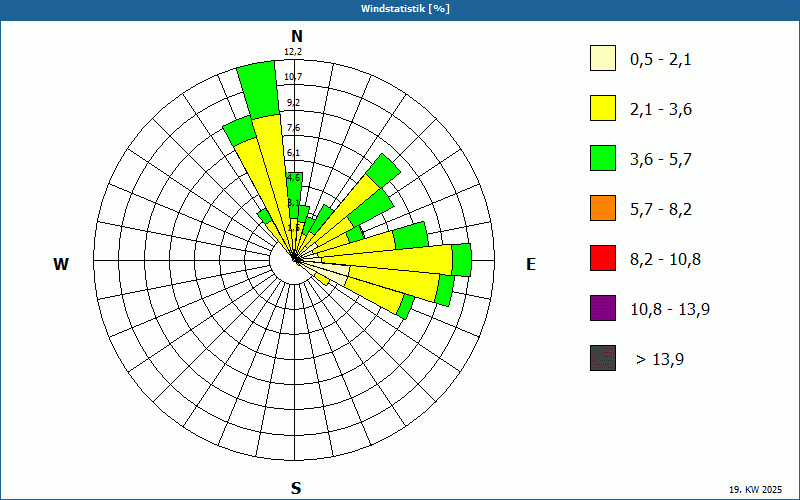
Task: Click the '> 13,9' legend label
Action: [660, 360]
